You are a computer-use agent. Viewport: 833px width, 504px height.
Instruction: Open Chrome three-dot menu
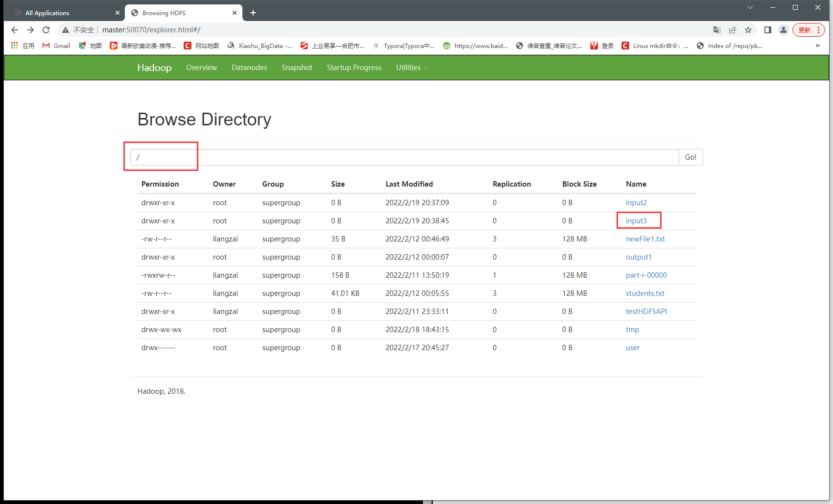coord(818,30)
